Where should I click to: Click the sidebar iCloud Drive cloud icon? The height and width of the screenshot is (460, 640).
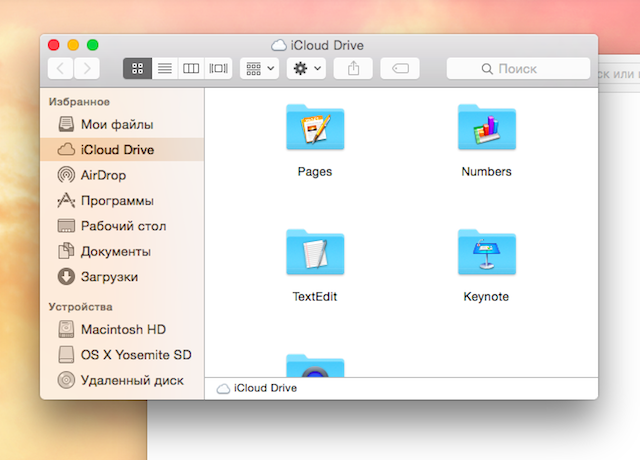66,149
